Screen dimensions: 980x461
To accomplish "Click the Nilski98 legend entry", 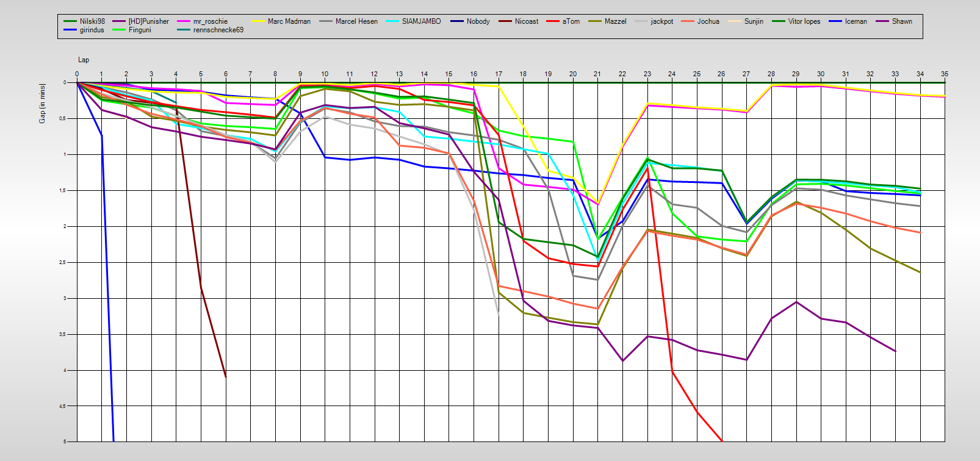I will pos(92,21).
